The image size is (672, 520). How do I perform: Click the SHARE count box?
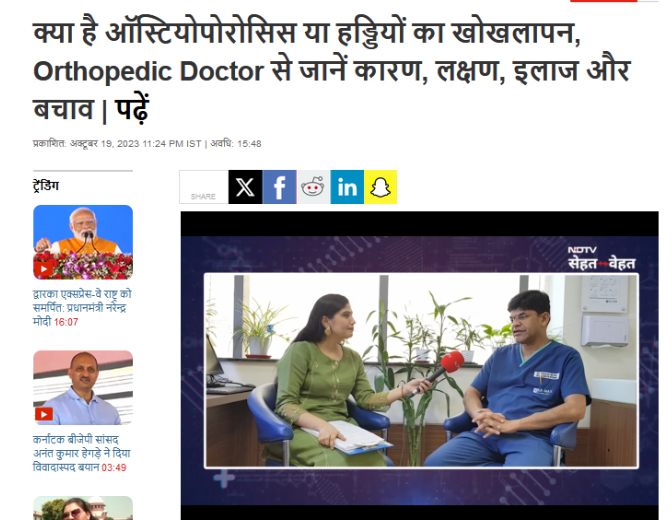(204, 187)
